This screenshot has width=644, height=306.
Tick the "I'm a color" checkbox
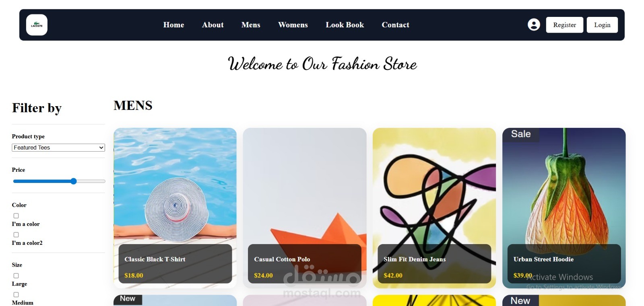[16, 216]
